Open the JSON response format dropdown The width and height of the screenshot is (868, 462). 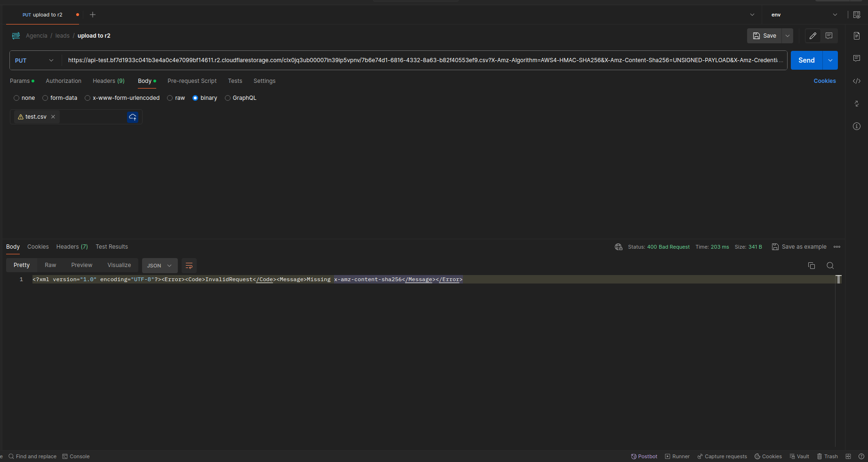tap(159, 265)
